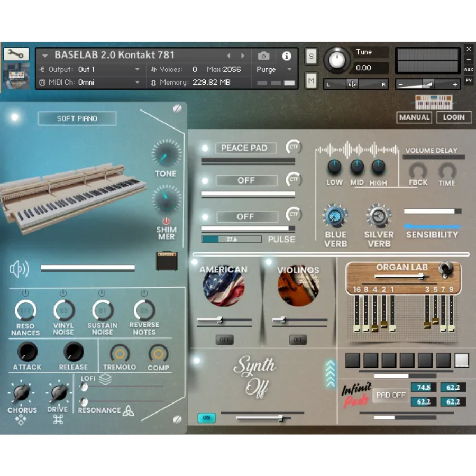Select the VIOLINOS violin thumbnail
This screenshot has width=476, height=476.
coord(298,287)
